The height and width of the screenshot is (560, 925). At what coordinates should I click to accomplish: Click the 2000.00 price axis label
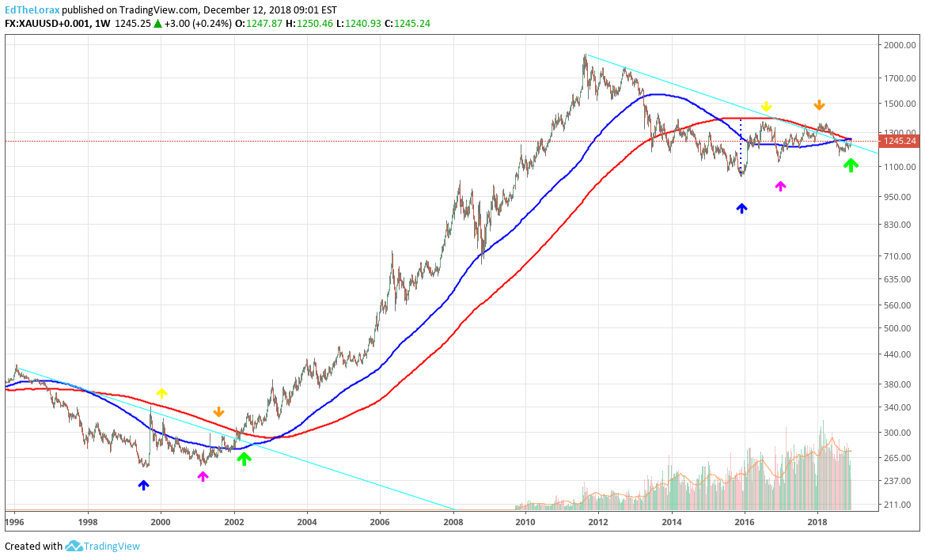point(900,45)
